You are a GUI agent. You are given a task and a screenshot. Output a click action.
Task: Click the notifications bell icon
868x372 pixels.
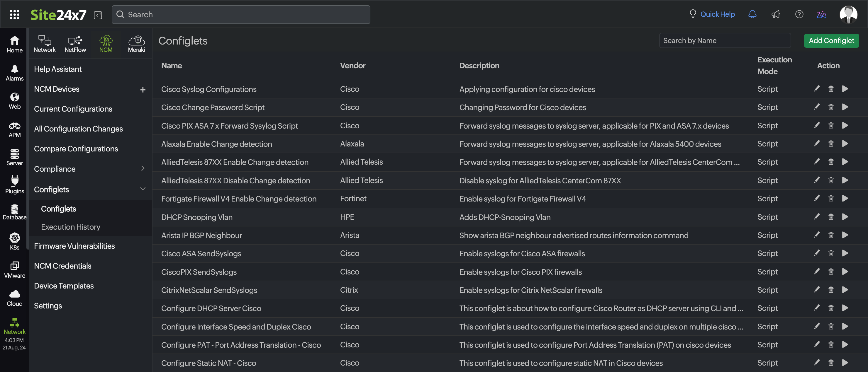(x=752, y=14)
